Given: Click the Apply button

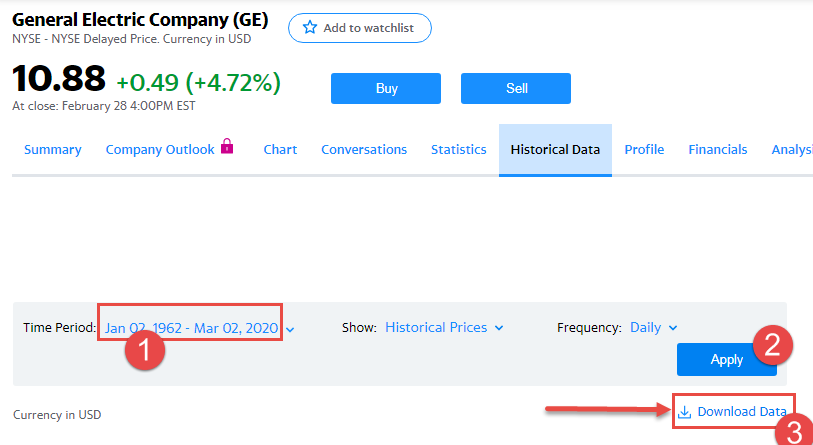Looking at the screenshot, I should [x=726, y=360].
